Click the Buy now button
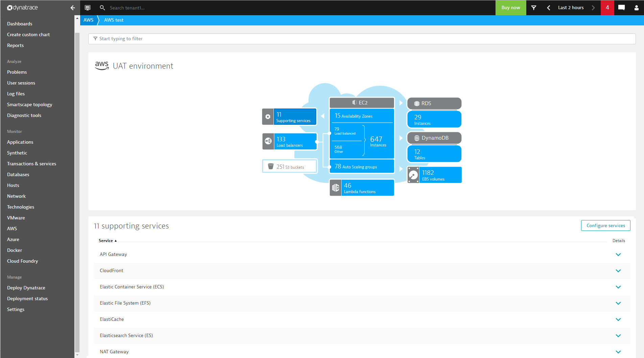 point(511,7)
